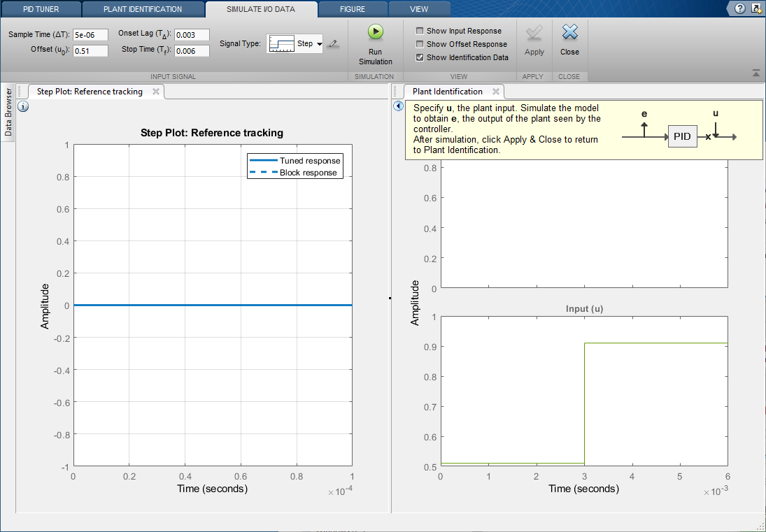Close the Step Plot: Reference tracking document
Screen dimensions: 766x532
click(156, 92)
